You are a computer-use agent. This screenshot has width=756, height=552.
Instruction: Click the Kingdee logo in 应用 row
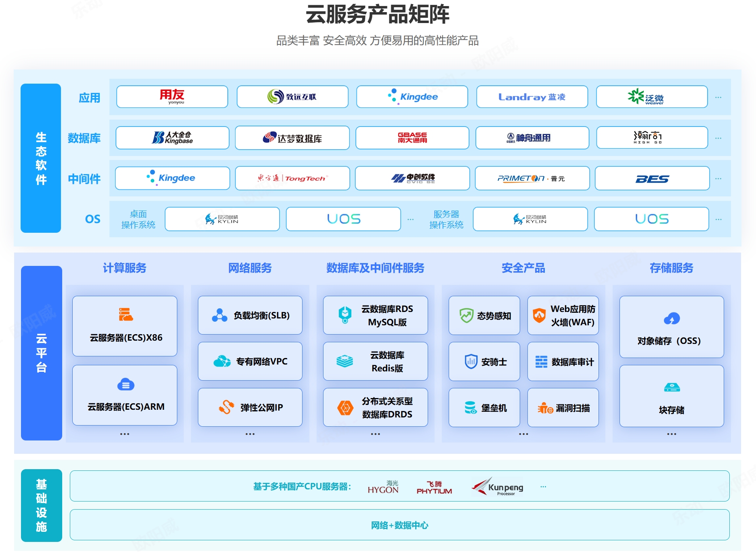point(412,97)
